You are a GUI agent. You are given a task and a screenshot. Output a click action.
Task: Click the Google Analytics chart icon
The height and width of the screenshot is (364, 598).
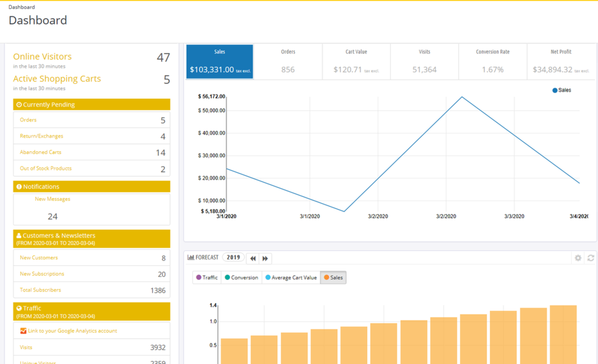(x=23, y=331)
